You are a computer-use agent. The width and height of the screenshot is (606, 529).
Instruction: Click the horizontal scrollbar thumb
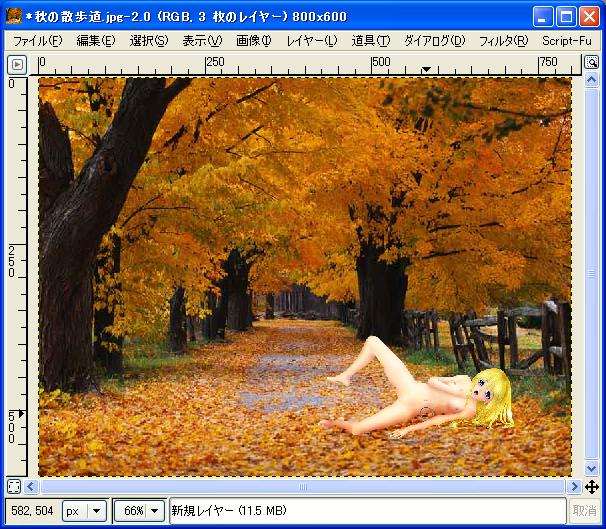[302, 486]
